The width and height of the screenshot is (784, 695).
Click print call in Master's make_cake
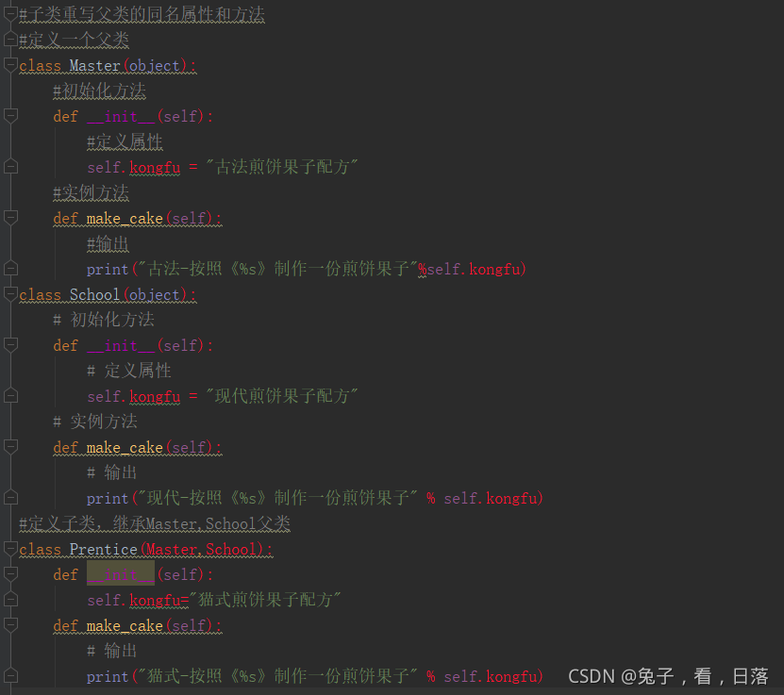[x=107, y=270]
